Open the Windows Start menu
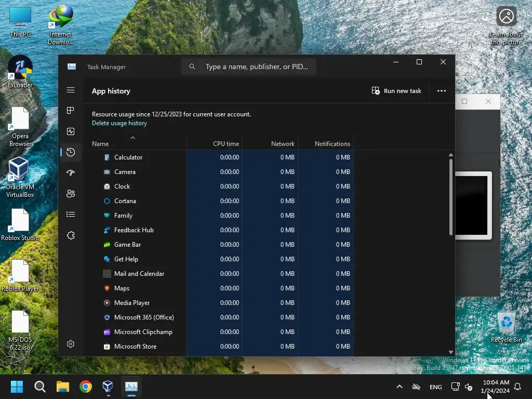The height and width of the screenshot is (399, 532). tap(17, 387)
